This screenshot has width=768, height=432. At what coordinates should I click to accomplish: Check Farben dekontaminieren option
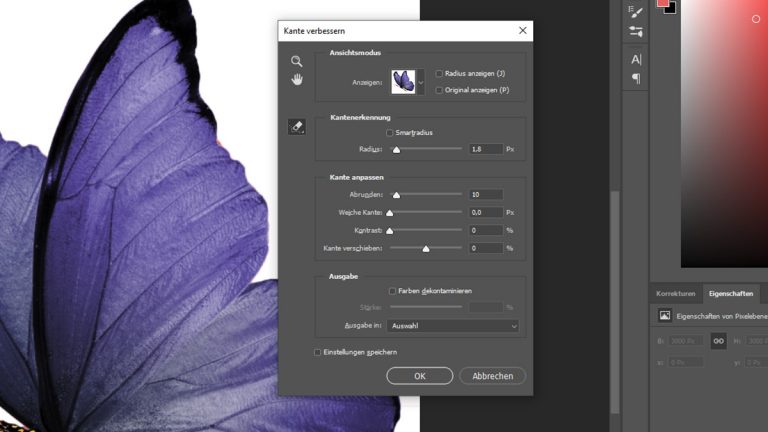click(x=392, y=291)
